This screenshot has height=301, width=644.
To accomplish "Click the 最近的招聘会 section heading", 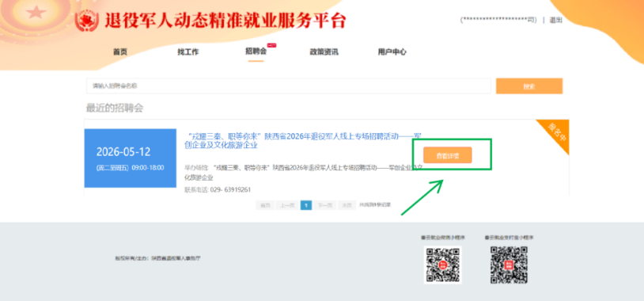I will 115,109.
